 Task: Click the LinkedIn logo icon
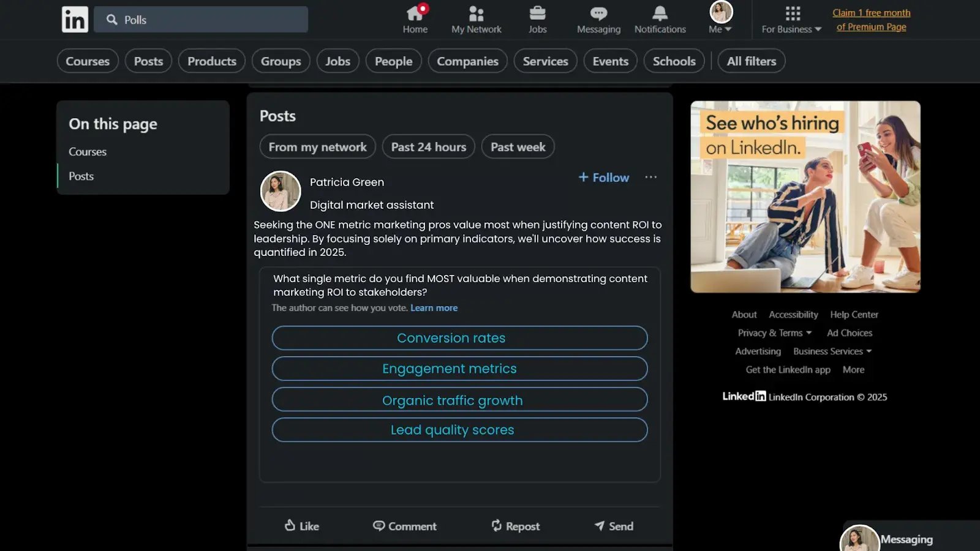75,20
